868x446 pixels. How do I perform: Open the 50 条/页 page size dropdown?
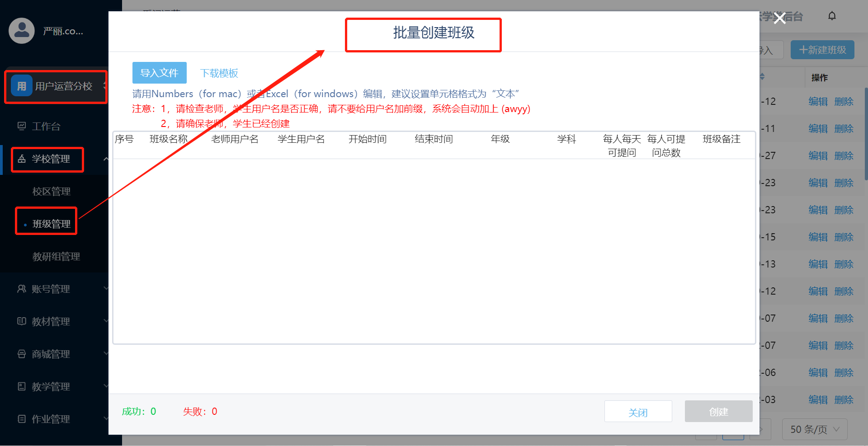click(815, 429)
